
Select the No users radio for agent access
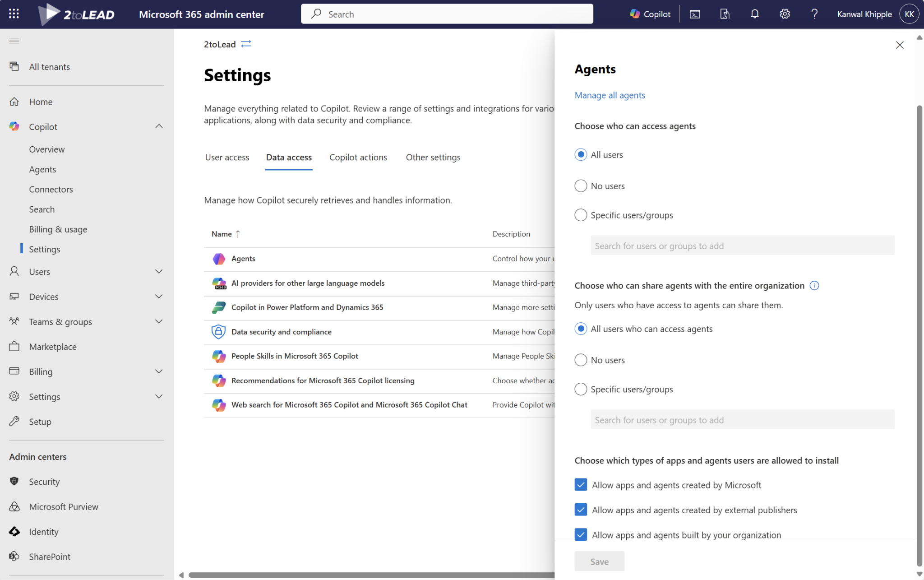click(x=581, y=186)
